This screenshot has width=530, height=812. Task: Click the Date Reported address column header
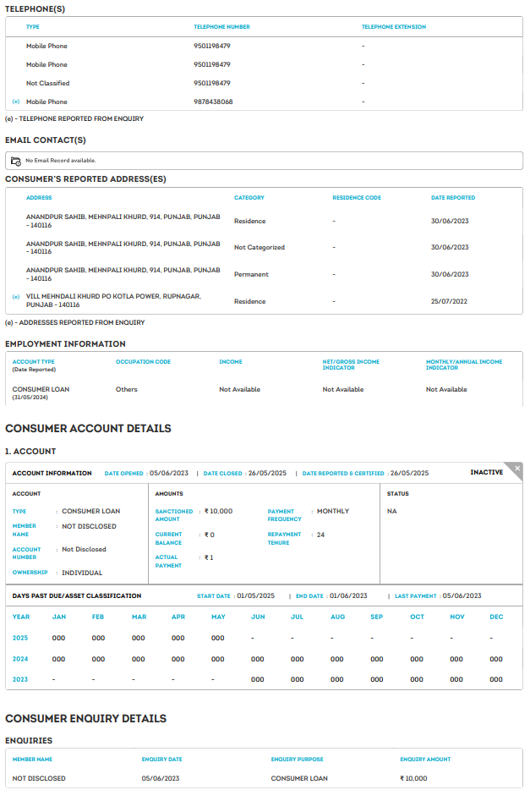[453, 198]
